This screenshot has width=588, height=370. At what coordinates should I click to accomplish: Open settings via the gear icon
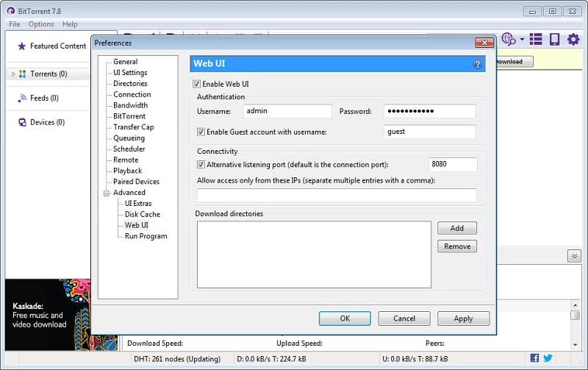point(573,39)
